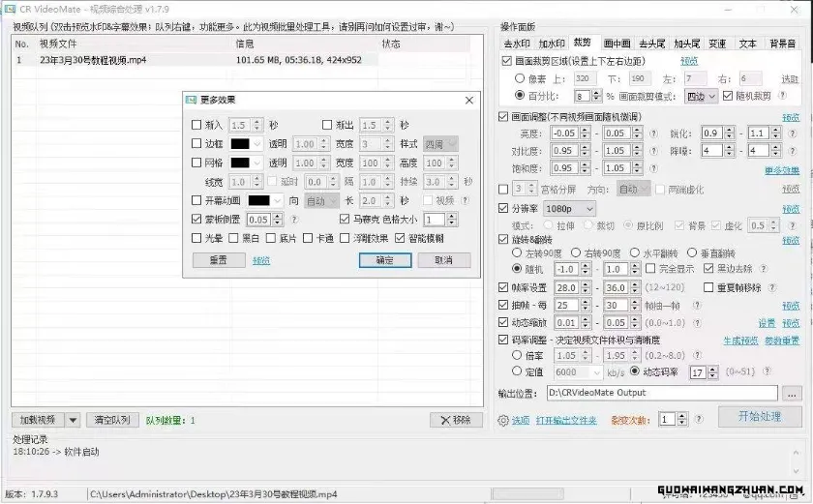Open the 边框 color dropdown arrow
Screen dimensions: 813x504
coord(257,144)
